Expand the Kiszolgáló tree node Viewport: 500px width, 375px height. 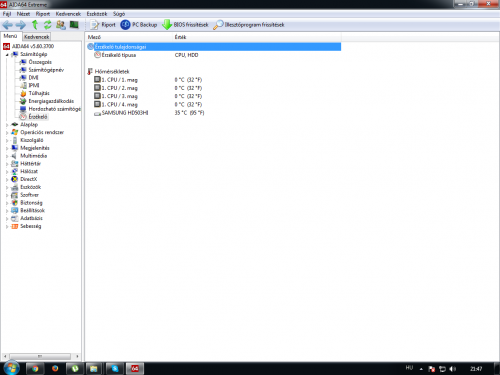click(7, 140)
